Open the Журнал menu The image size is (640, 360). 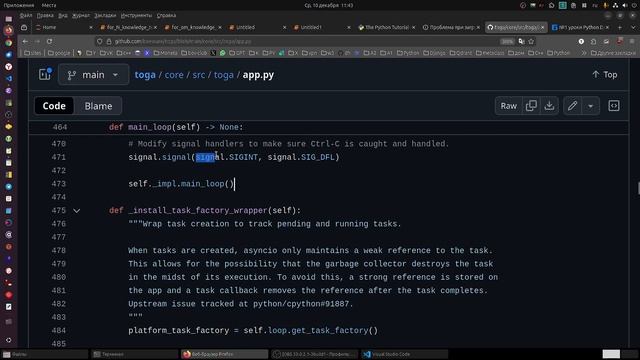[81, 16]
